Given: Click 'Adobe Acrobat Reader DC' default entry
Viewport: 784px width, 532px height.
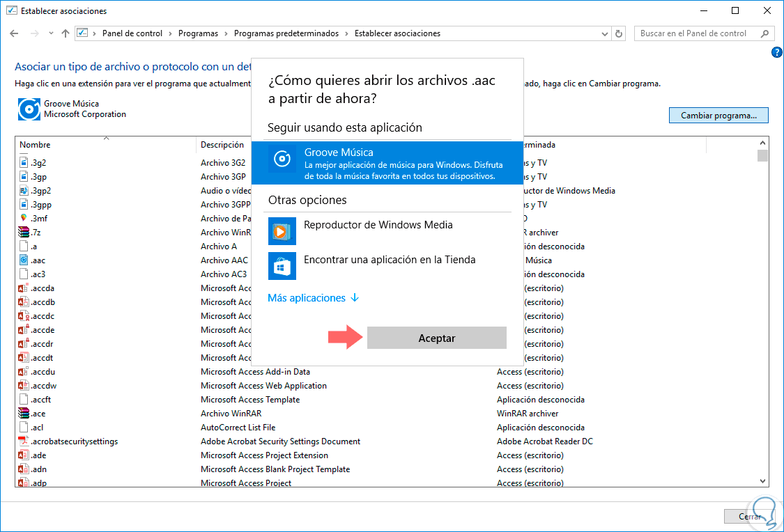Looking at the screenshot, I should pyautogui.click(x=544, y=441).
